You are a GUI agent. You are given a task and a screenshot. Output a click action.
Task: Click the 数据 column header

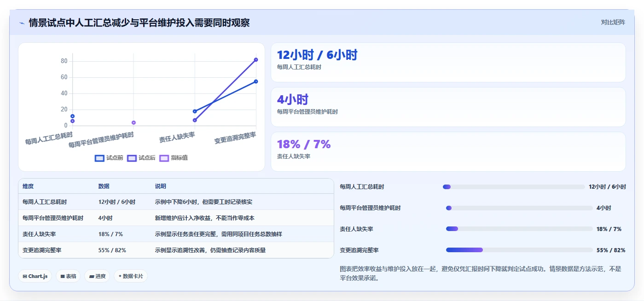click(104, 186)
